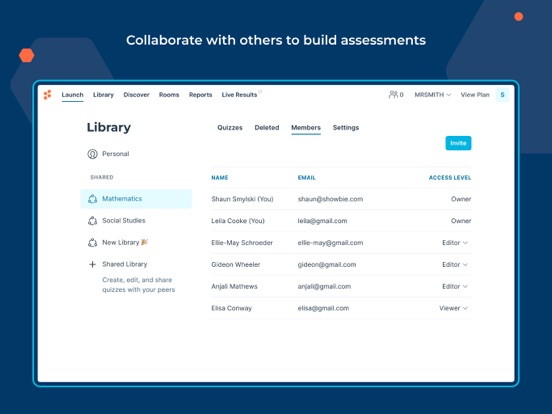
Task: Open the Discover menu item
Action: point(136,95)
